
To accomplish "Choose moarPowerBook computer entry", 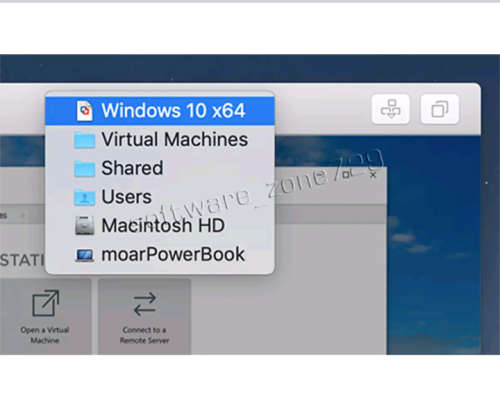I will coord(160,254).
